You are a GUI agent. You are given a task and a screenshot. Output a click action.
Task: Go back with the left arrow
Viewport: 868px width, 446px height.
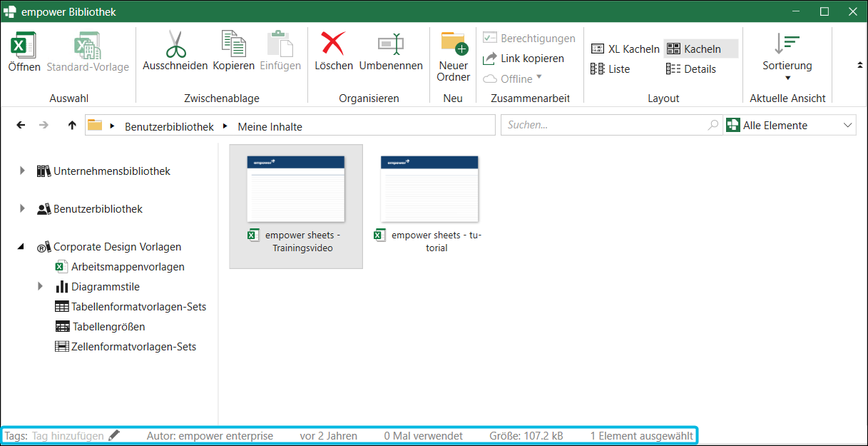tap(21, 125)
